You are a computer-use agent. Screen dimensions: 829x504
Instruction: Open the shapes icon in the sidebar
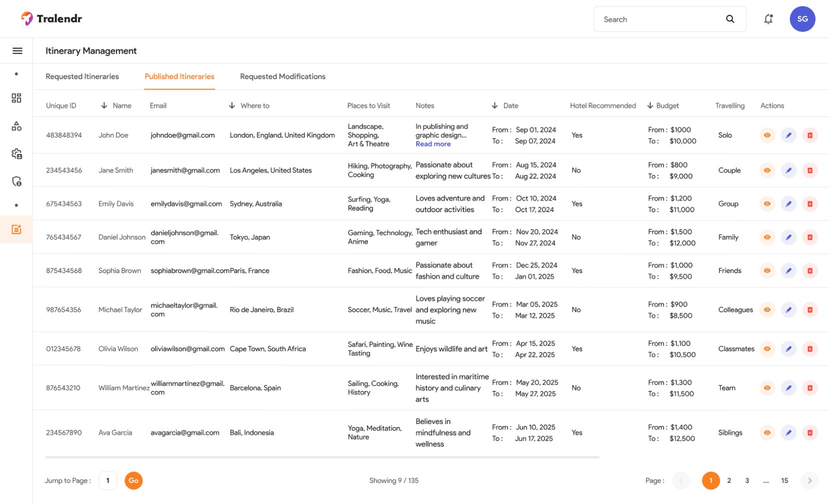click(x=16, y=126)
